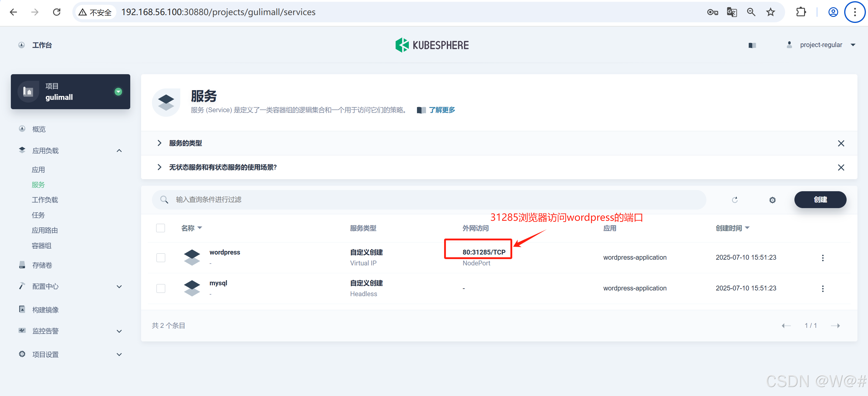Open 存储卷 in the sidebar
The width and height of the screenshot is (868, 396).
click(x=42, y=265)
